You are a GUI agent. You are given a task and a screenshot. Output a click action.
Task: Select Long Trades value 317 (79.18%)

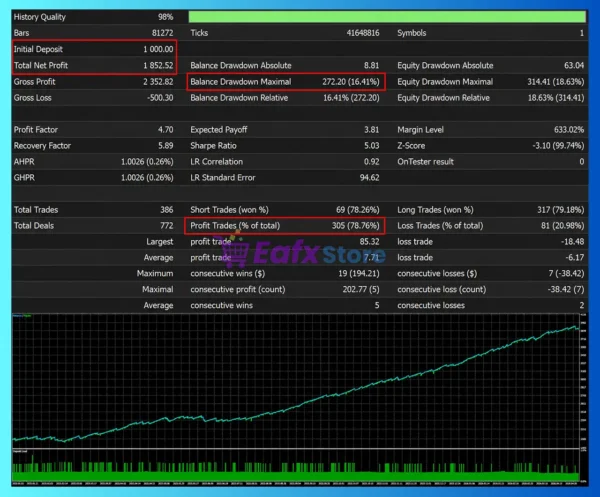click(560, 210)
